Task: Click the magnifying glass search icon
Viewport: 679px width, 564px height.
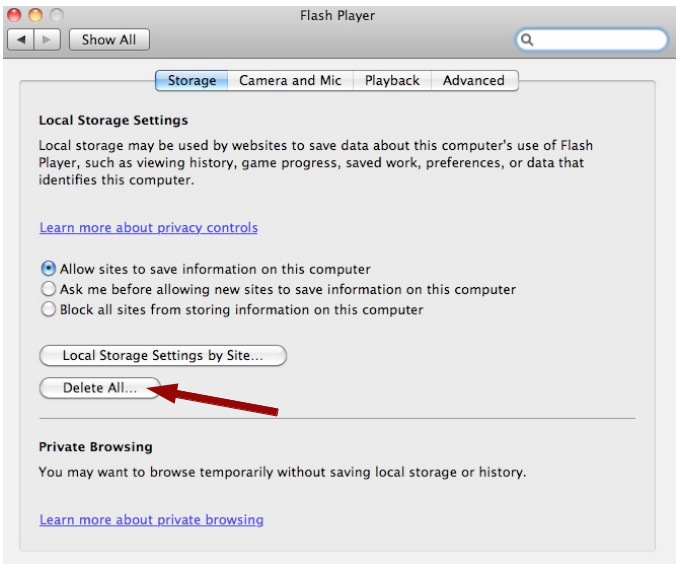Action: pyautogui.click(x=527, y=40)
